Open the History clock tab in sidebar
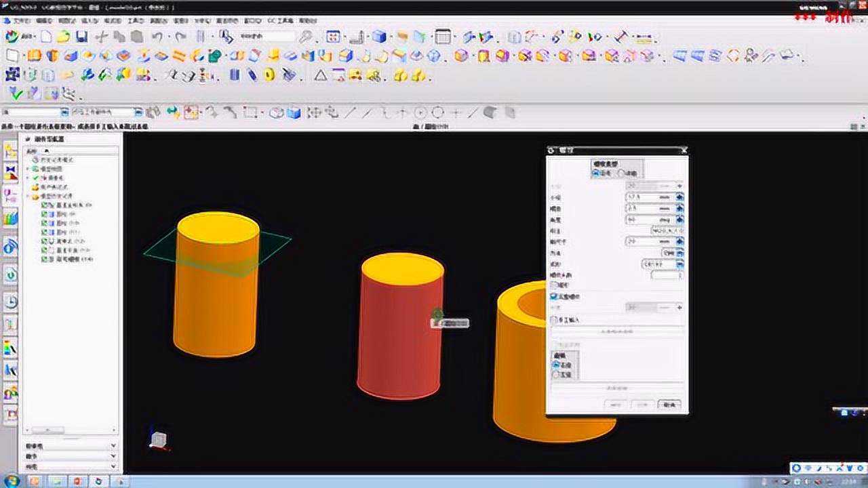Screen dimensions: 868x488 click(11, 302)
